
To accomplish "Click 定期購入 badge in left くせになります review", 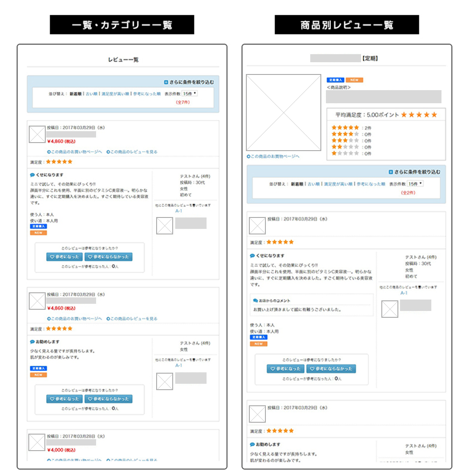I will 39,226.
